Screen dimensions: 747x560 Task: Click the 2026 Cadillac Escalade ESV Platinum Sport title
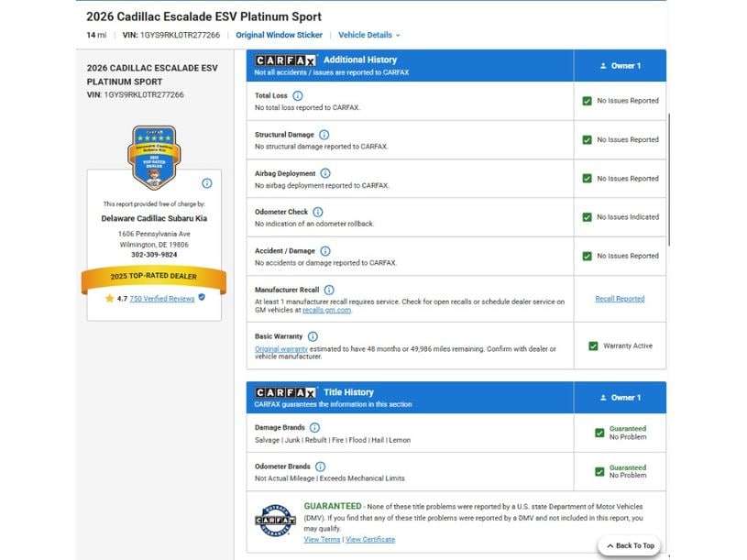[203, 16]
